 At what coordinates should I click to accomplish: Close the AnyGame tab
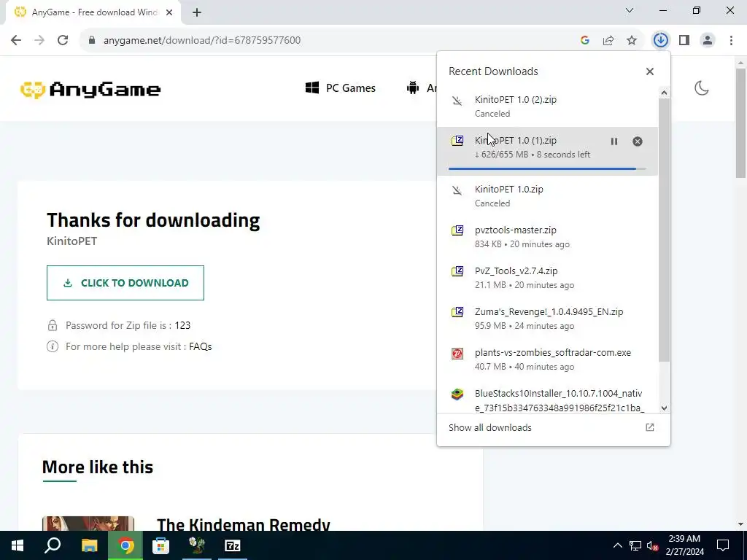(169, 12)
